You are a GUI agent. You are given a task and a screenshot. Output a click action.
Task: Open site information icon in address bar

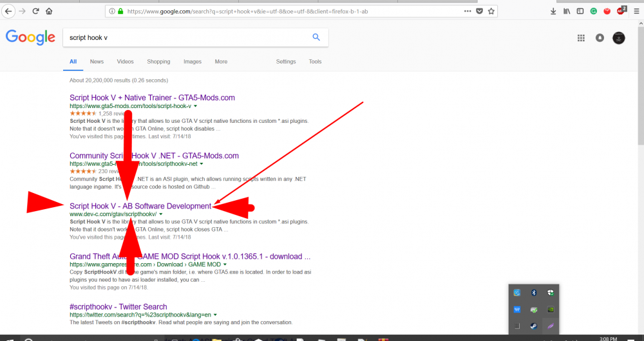(112, 12)
